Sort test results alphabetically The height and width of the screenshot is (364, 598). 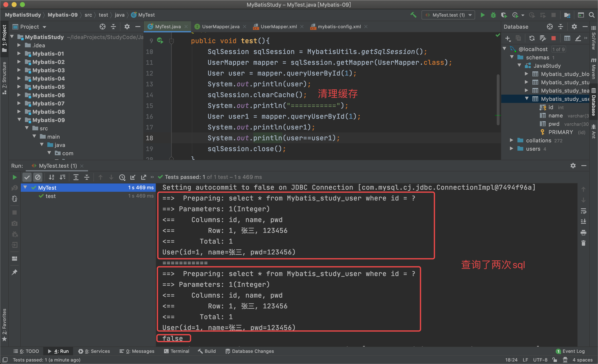coord(51,177)
